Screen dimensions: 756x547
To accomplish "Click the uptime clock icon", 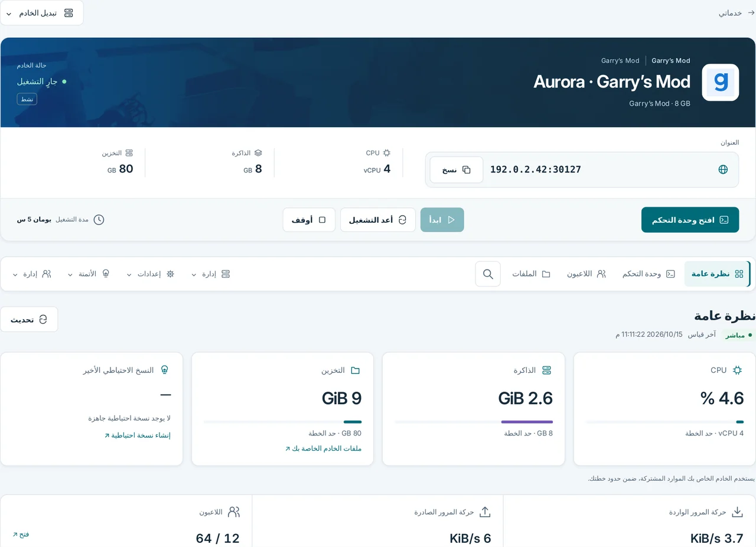I will coord(99,220).
